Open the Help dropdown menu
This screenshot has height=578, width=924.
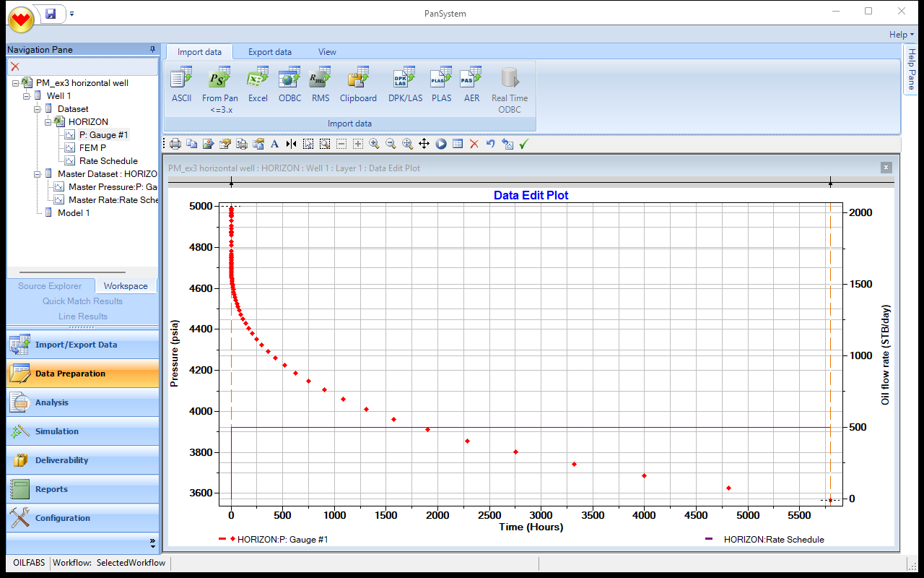902,34
